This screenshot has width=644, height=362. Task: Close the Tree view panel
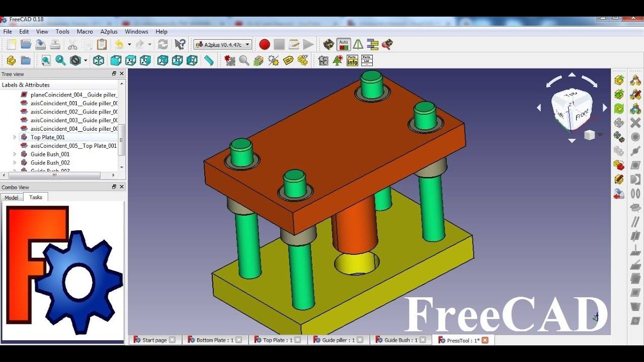(x=122, y=74)
